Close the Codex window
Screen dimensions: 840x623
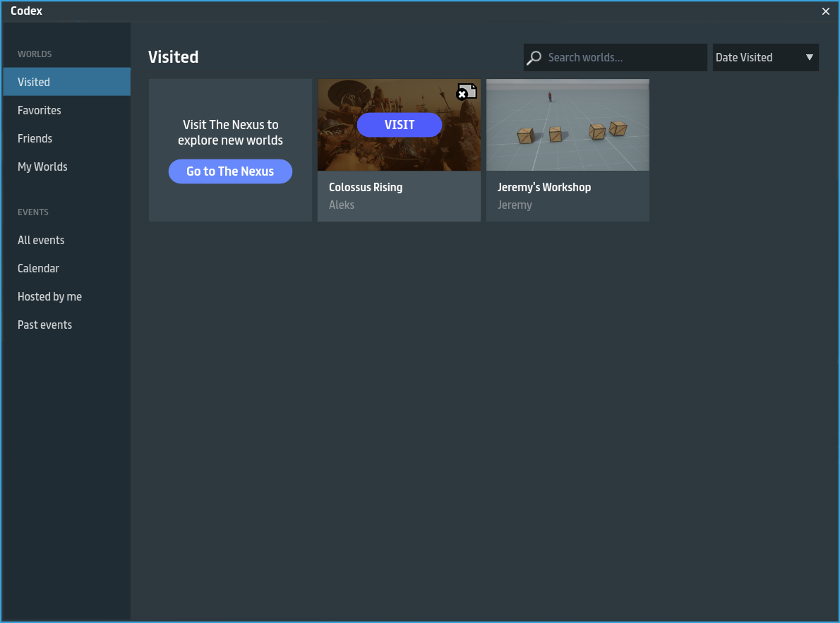coord(826,11)
